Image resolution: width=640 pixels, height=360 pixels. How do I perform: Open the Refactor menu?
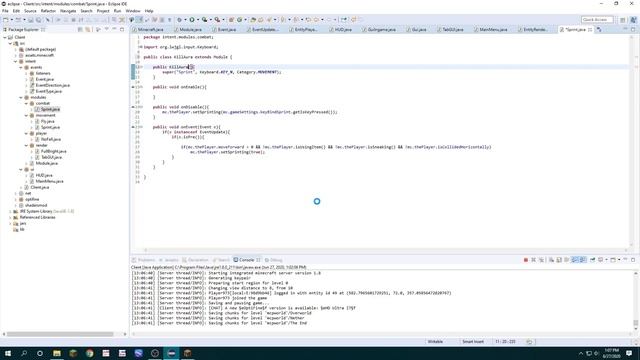(x=48, y=11)
